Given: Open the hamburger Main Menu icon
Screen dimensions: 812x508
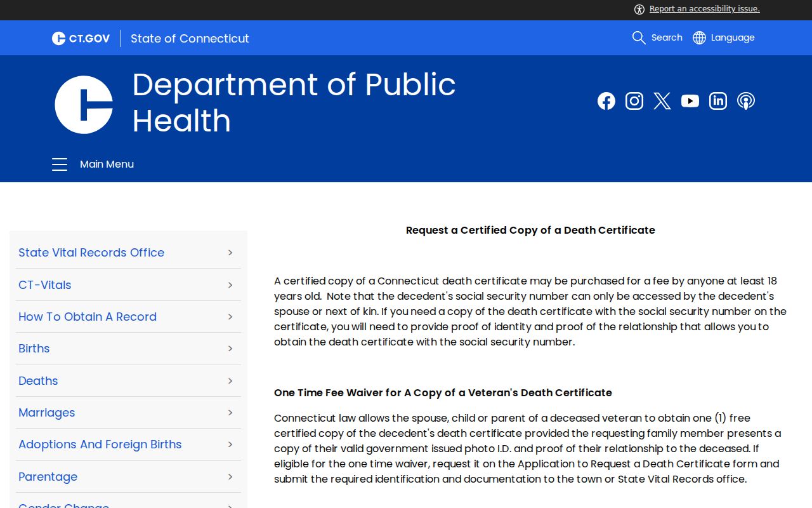Looking at the screenshot, I should pos(60,164).
